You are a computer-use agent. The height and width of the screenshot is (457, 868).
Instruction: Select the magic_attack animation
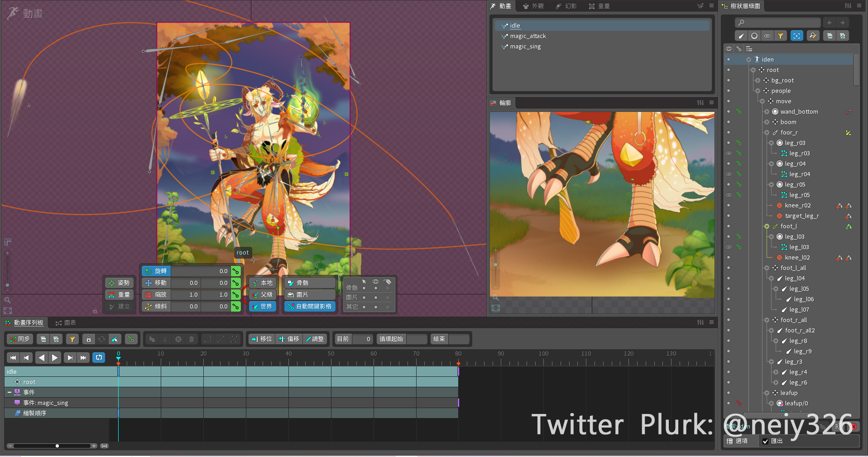pos(528,36)
